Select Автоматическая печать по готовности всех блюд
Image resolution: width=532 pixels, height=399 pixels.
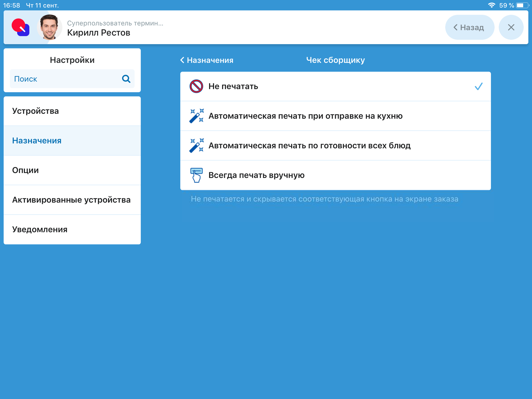pos(309,145)
